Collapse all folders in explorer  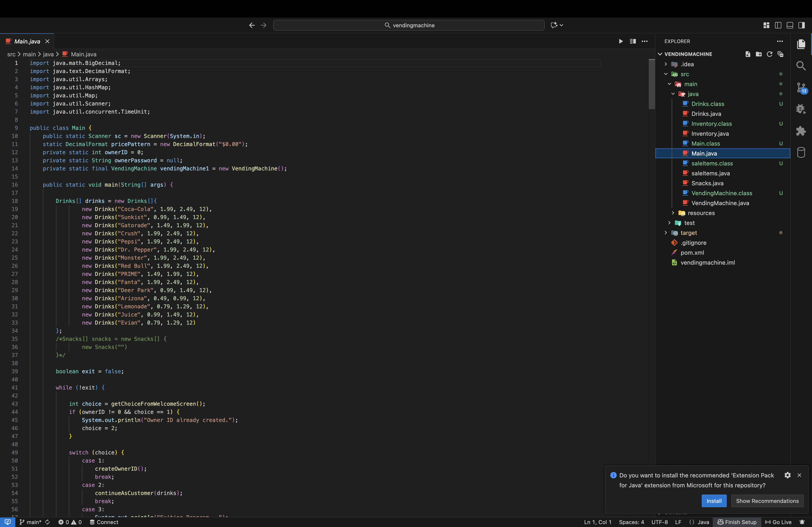tap(780, 54)
